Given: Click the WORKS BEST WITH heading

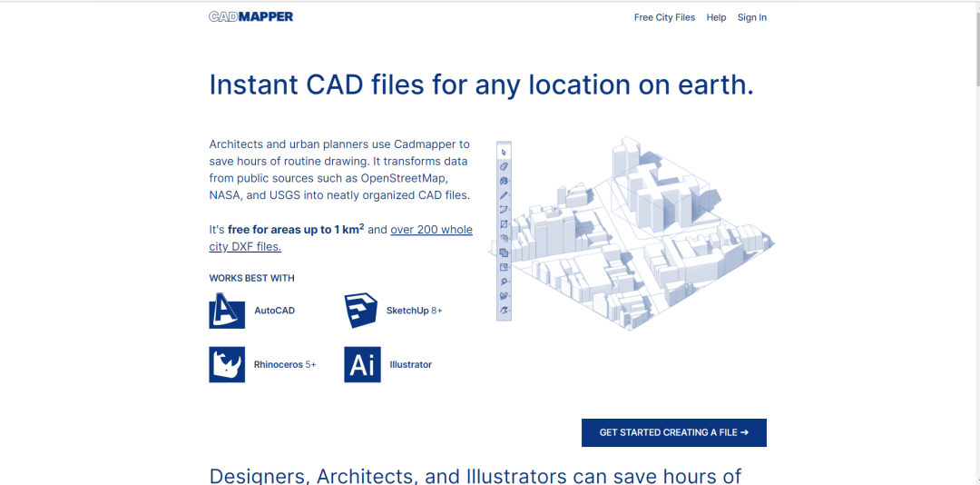Looking at the screenshot, I should click(x=252, y=278).
